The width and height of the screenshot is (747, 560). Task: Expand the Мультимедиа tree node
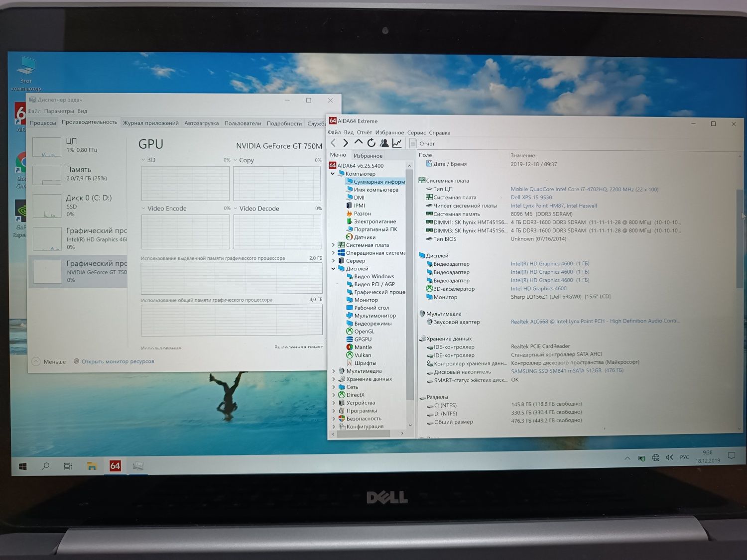[x=333, y=371]
